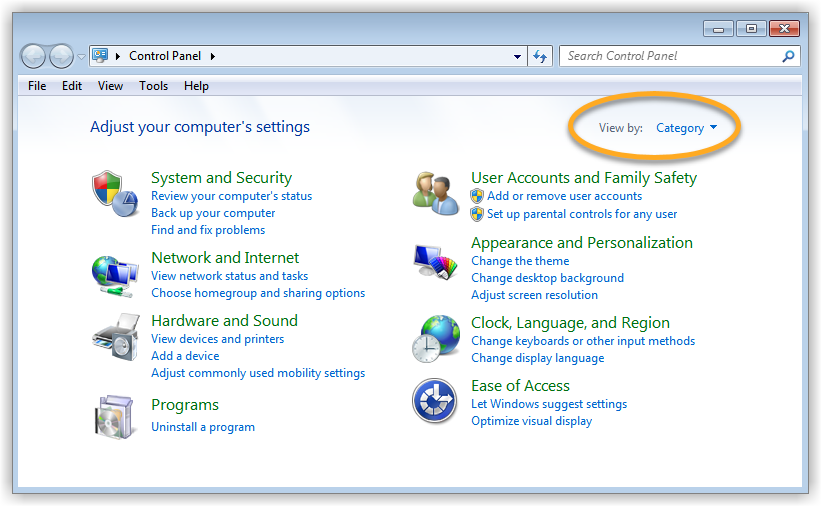This screenshot has width=822, height=507.
Task: Open the Tools menu
Action: pyautogui.click(x=153, y=86)
